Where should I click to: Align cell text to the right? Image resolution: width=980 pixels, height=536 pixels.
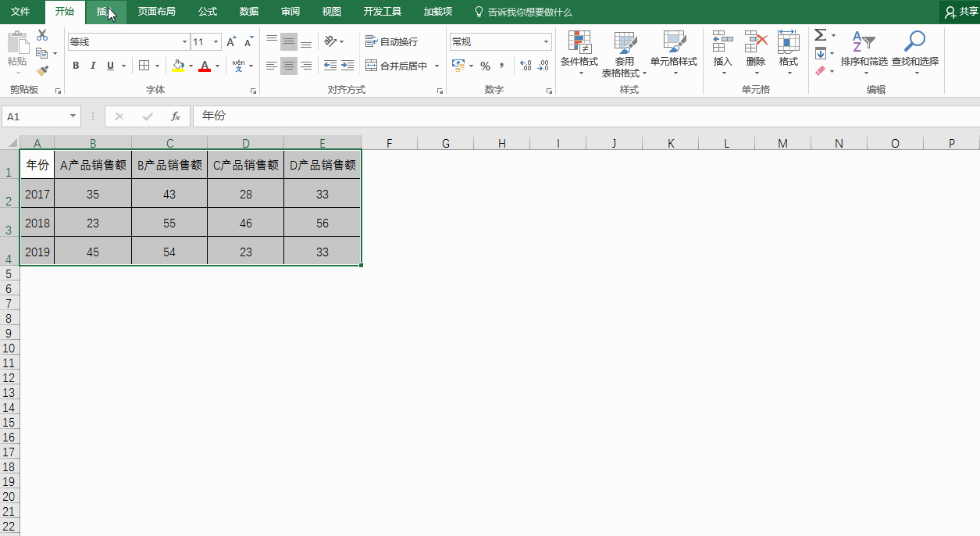click(x=306, y=66)
